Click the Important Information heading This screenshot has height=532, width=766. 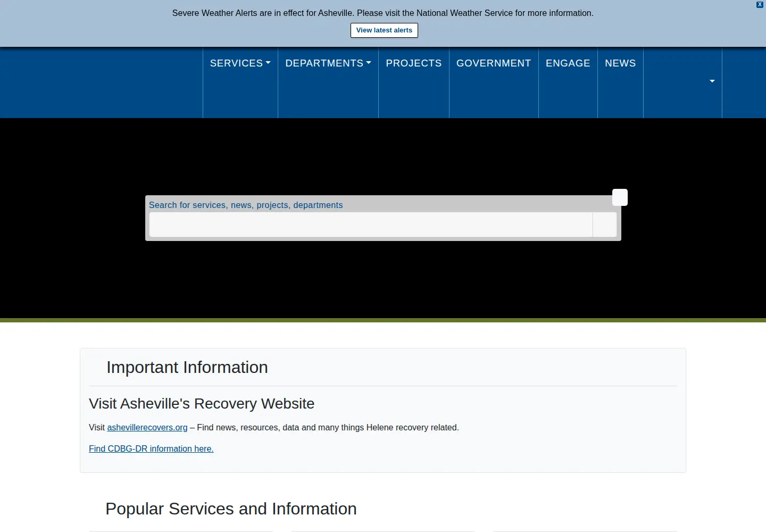[x=187, y=368]
